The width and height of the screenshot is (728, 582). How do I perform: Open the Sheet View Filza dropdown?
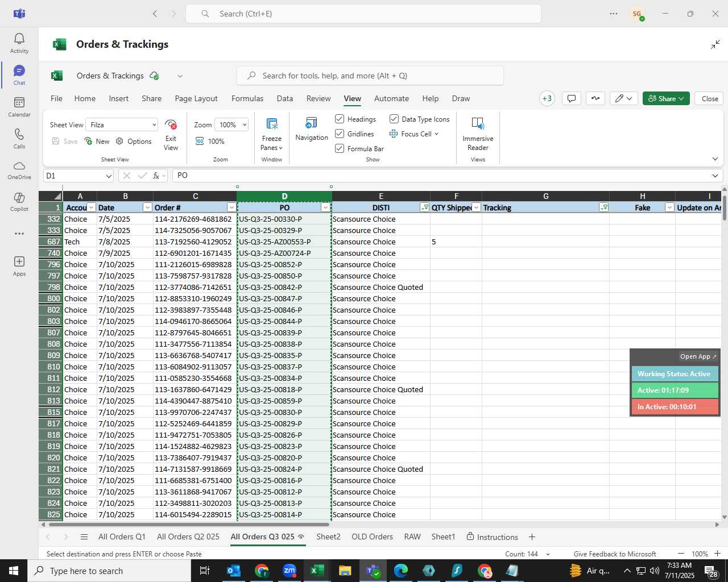coord(122,124)
